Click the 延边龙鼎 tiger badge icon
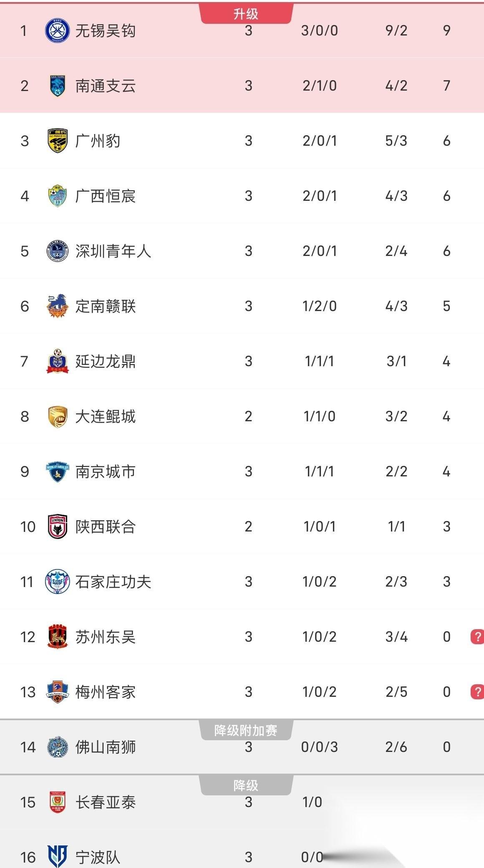Image resolution: width=484 pixels, height=868 pixels. pos(57,361)
